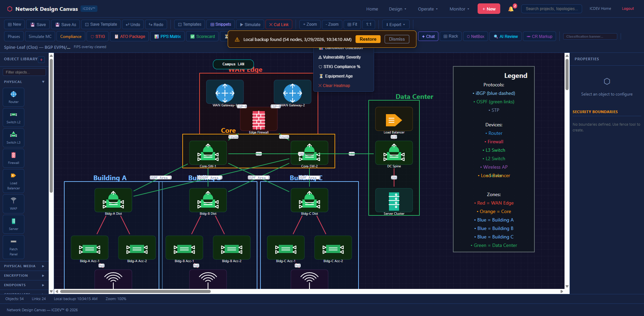Collapse the PHYSICAL library section
The height and width of the screenshot is (316, 644).
pos(24,82)
